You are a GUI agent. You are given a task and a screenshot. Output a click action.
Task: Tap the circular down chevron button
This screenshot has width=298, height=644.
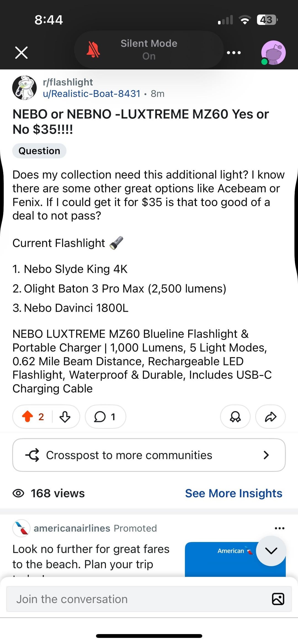[271, 551]
